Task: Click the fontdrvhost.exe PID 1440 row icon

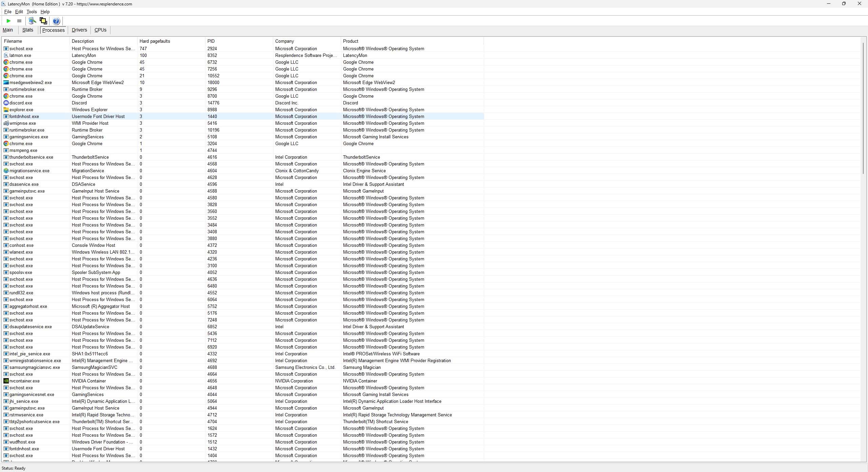Action: pyautogui.click(x=6, y=116)
